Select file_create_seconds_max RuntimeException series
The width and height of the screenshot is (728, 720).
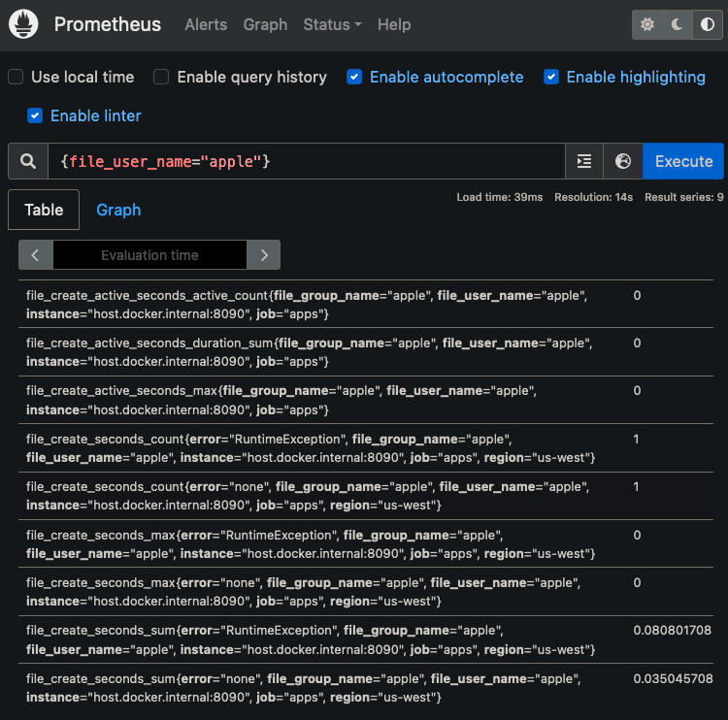click(366, 543)
